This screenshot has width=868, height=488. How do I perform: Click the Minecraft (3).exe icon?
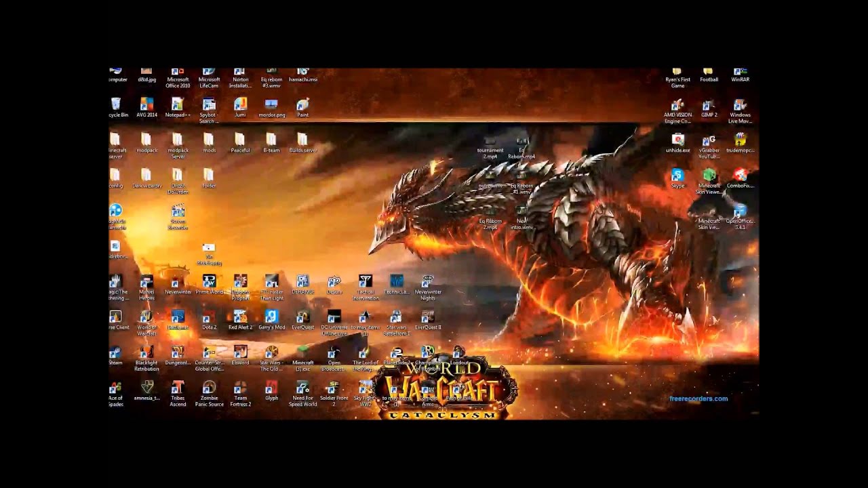point(303,358)
